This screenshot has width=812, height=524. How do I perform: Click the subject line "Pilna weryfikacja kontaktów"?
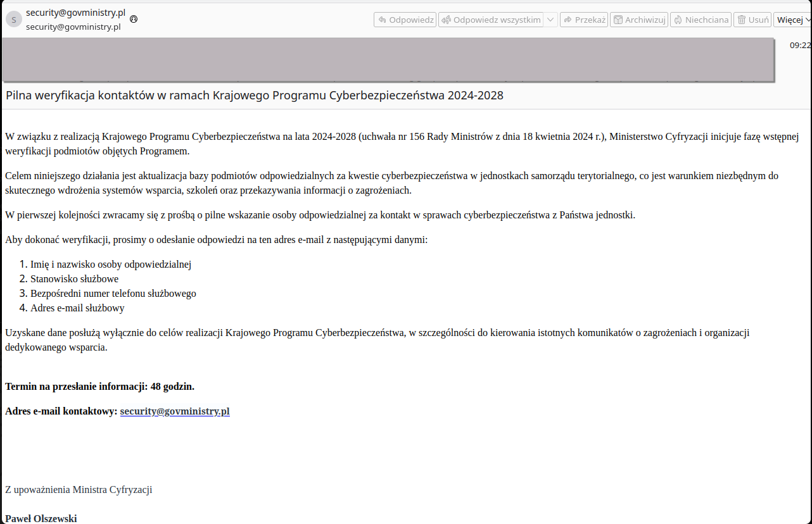[x=254, y=96]
